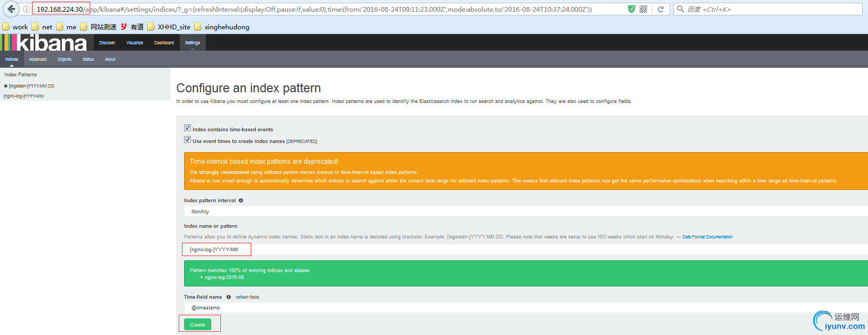This screenshot has height=335, width=868.
Task: Open the XHHD_site bookmarks folder
Action: click(169, 27)
